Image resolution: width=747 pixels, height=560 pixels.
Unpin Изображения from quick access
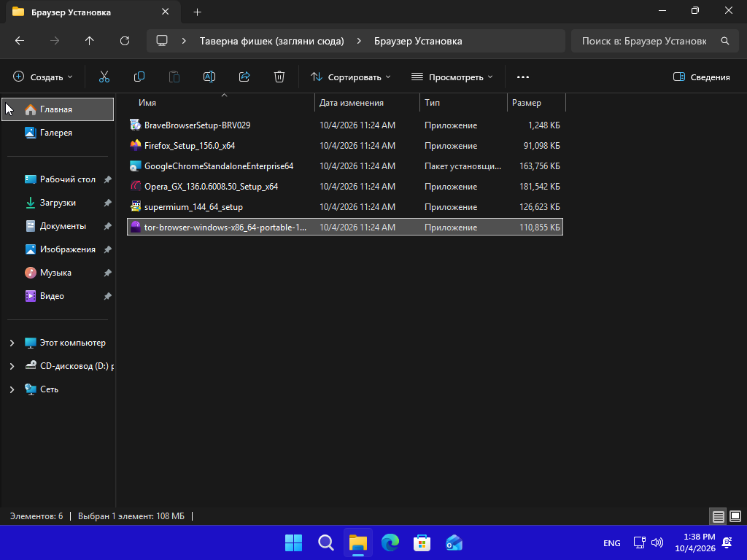108,249
